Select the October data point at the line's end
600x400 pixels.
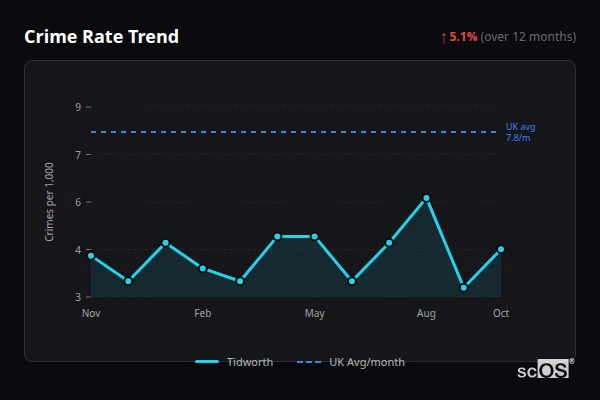(x=501, y=249)
